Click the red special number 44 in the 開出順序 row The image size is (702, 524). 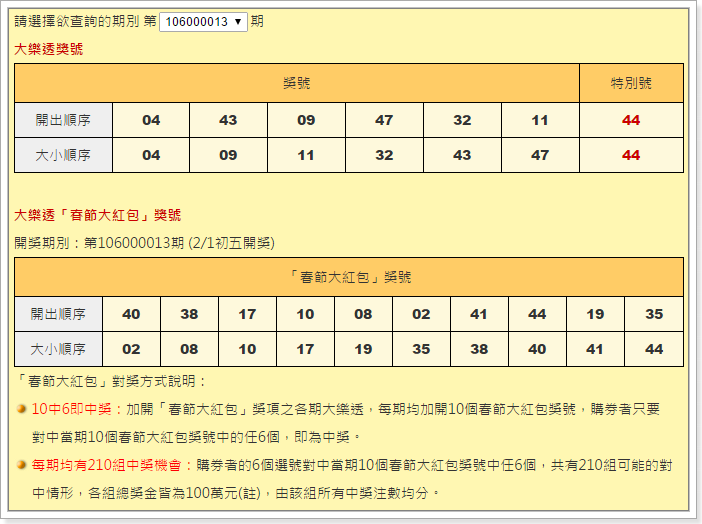pyautogui.click(x=631, y=120)
